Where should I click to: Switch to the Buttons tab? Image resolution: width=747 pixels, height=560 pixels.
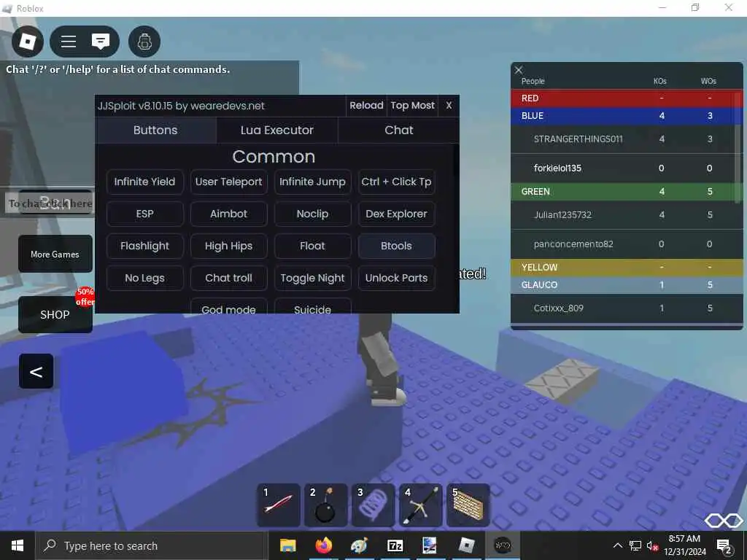click(155, 130)
